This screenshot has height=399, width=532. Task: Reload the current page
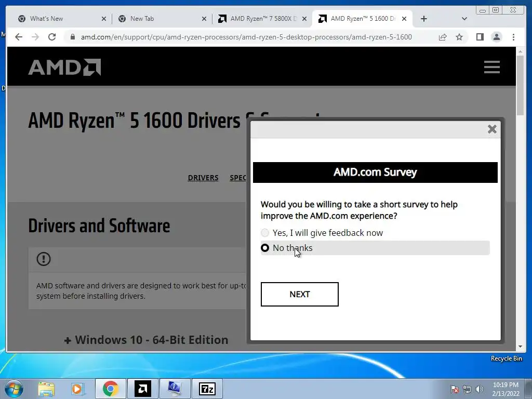[x=52, y=37]
